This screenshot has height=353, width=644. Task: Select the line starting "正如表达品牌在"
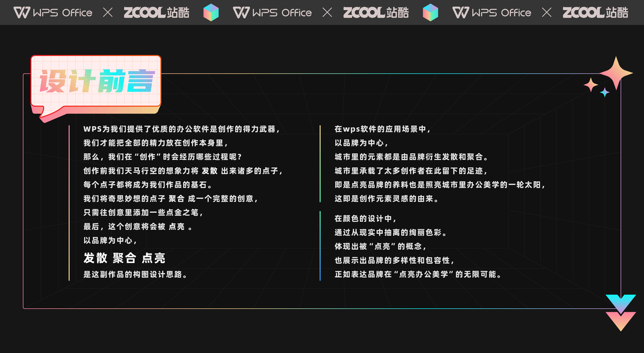(418, 275)
